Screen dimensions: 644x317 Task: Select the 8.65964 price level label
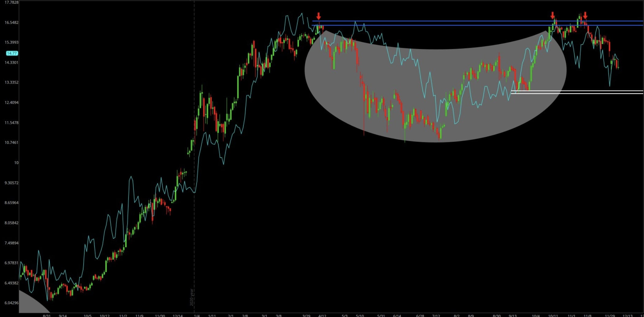pos(12,203)
